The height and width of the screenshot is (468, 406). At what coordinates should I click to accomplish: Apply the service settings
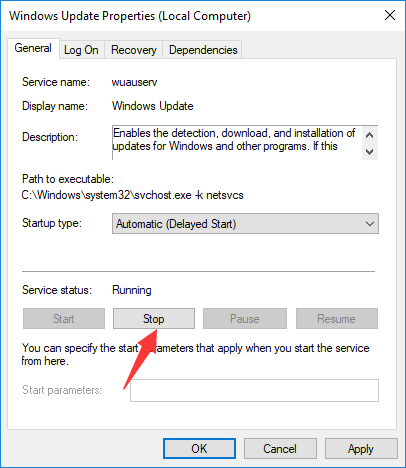(x=361, y=449)
